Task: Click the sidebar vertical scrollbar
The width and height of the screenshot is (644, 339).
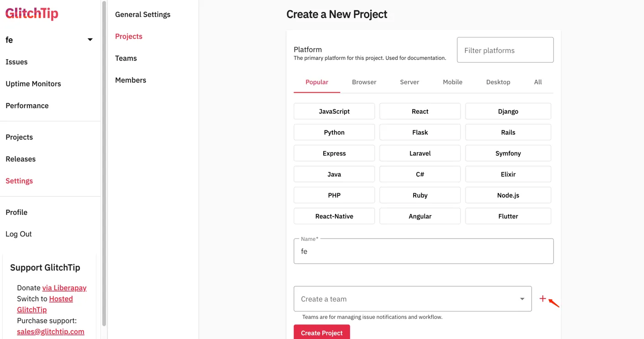Action: coord(104,164)
